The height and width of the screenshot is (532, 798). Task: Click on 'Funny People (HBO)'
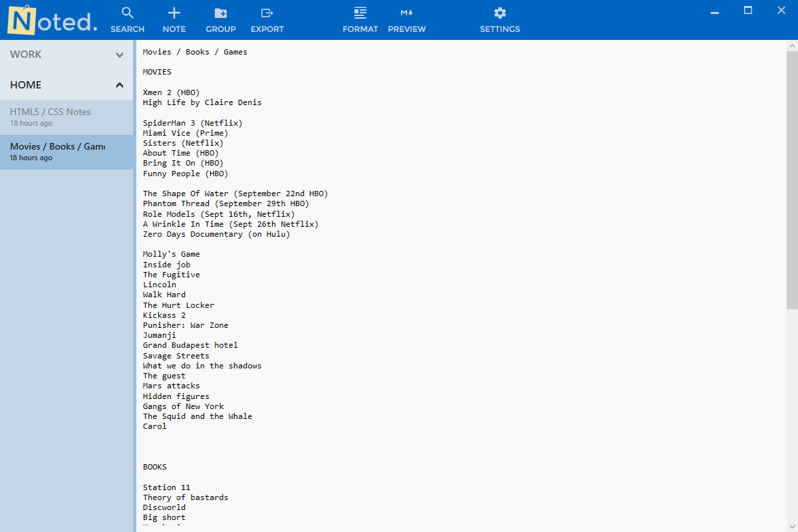tap(186, 174)
